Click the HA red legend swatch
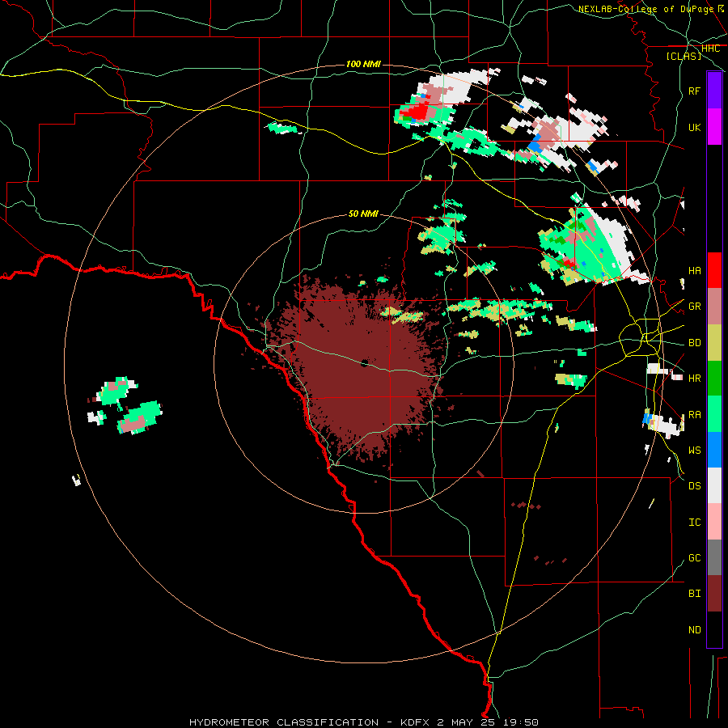Viewport: 728px width, 728px height. [714, 270]
